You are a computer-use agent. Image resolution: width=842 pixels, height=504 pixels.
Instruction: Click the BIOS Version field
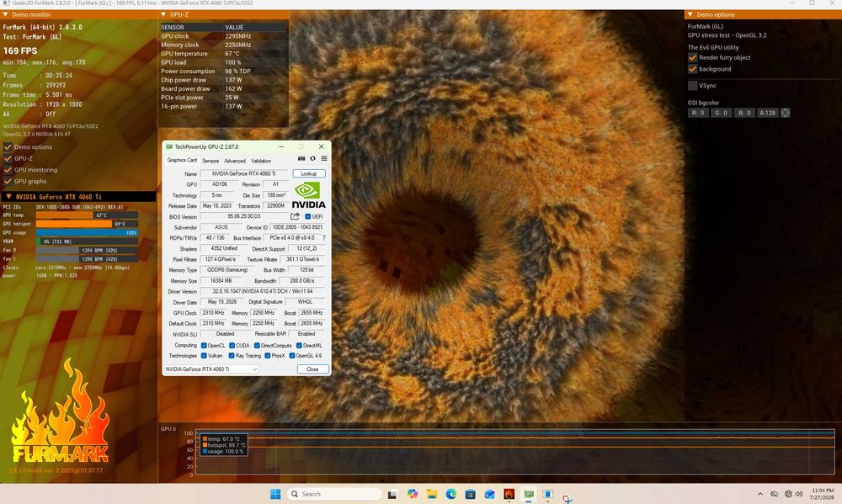click(244, 216)
